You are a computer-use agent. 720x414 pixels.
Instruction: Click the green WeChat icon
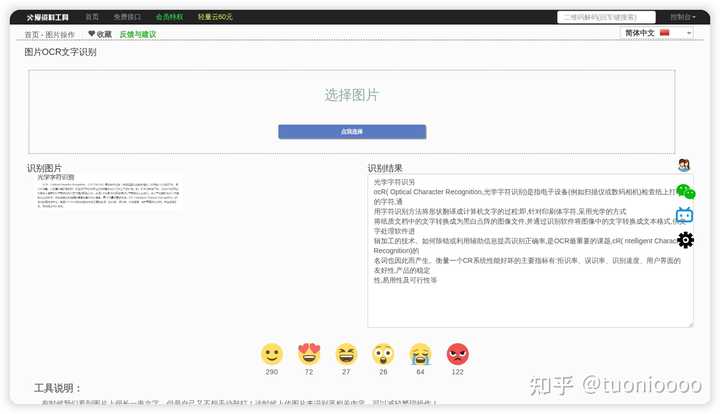(x=686, y=192)
